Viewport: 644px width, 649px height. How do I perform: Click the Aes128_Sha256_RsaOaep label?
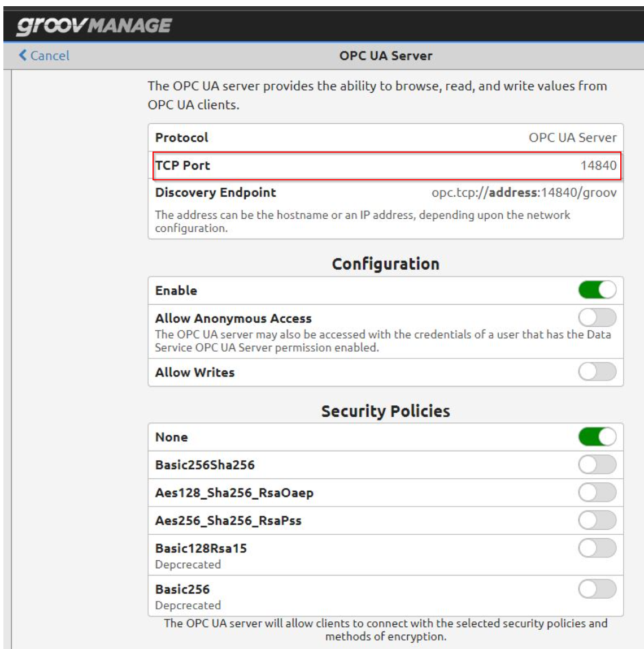click(234, 493)
